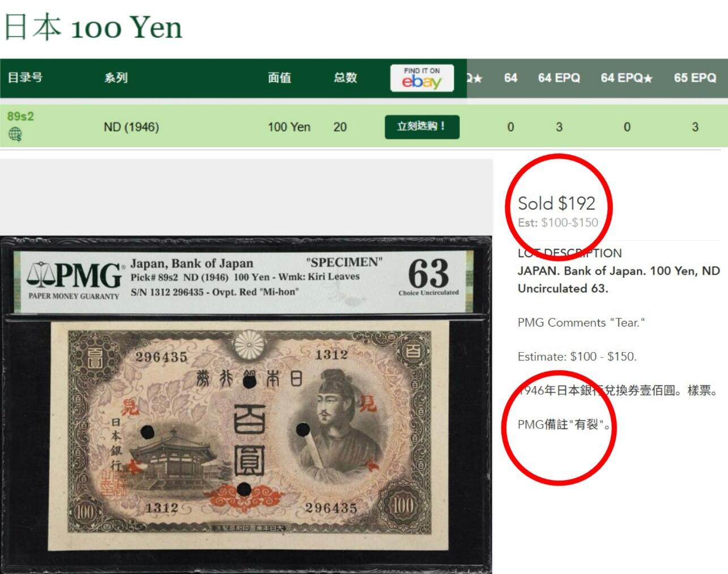The image size is (728, 574).
Task: Select the 65 EPQ grade column header
Action: click(695, 78)
